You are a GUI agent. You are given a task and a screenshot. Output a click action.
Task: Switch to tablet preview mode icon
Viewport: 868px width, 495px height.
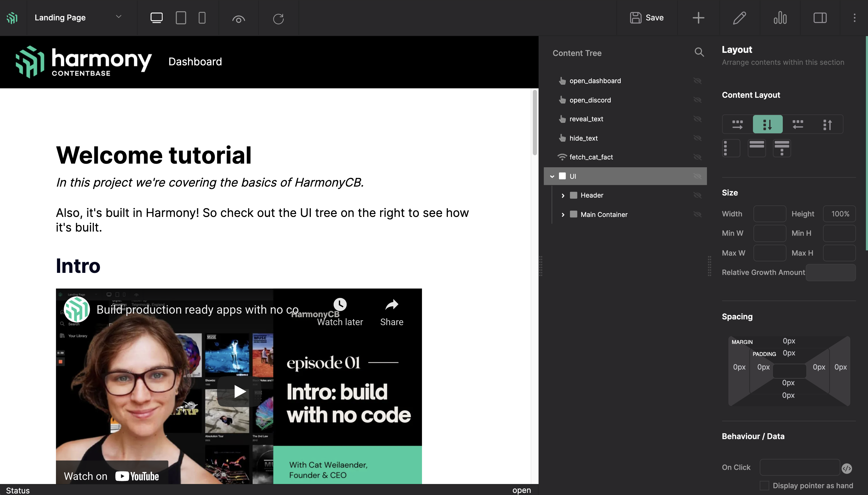tap(181, 18)
